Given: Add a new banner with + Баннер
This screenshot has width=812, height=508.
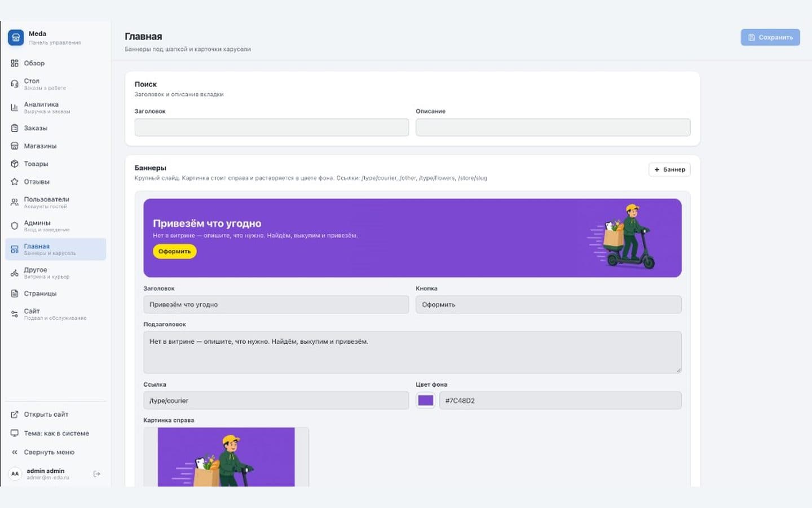Looking at the screenshot, I should [669, 169].
